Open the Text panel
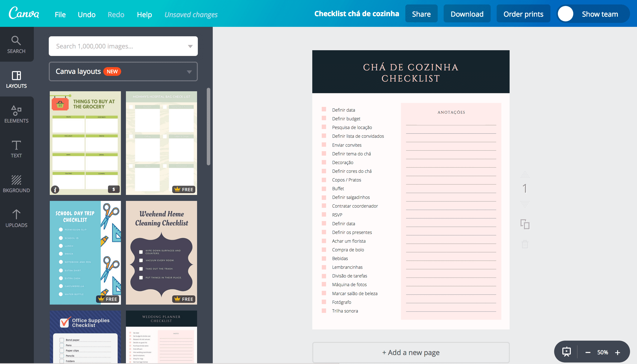 [x=16, y=149]
